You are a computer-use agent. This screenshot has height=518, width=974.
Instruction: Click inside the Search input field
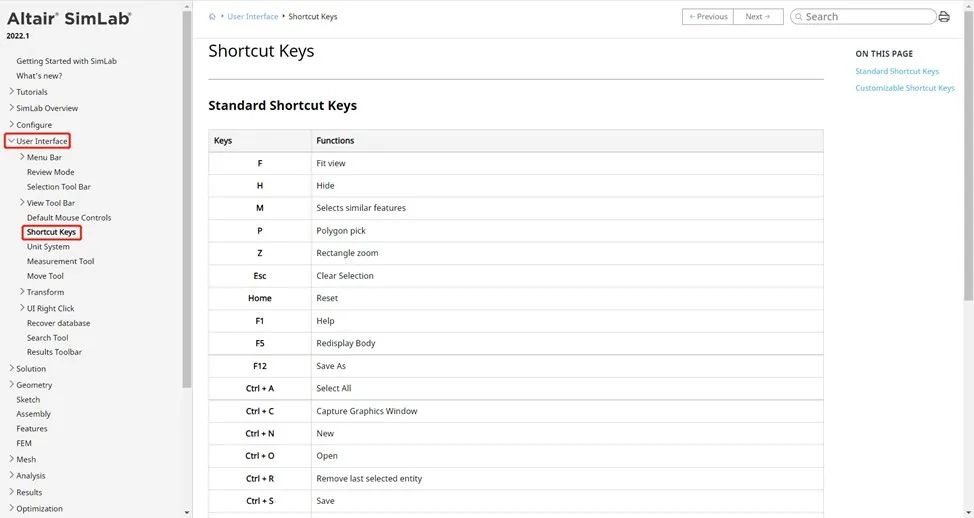tap(865, 17)
